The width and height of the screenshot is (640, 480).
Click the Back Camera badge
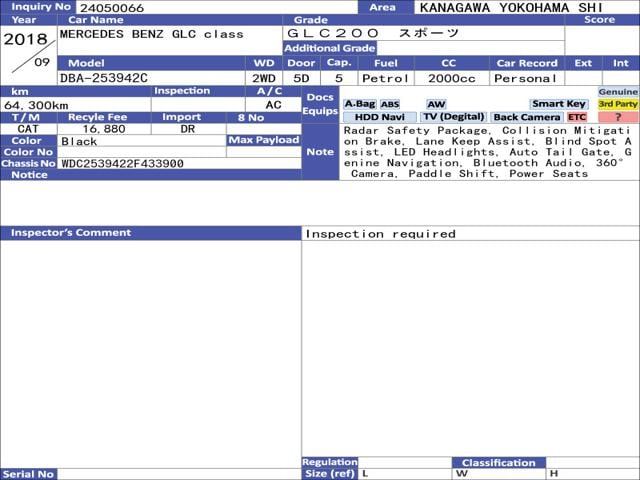point(526,117)
